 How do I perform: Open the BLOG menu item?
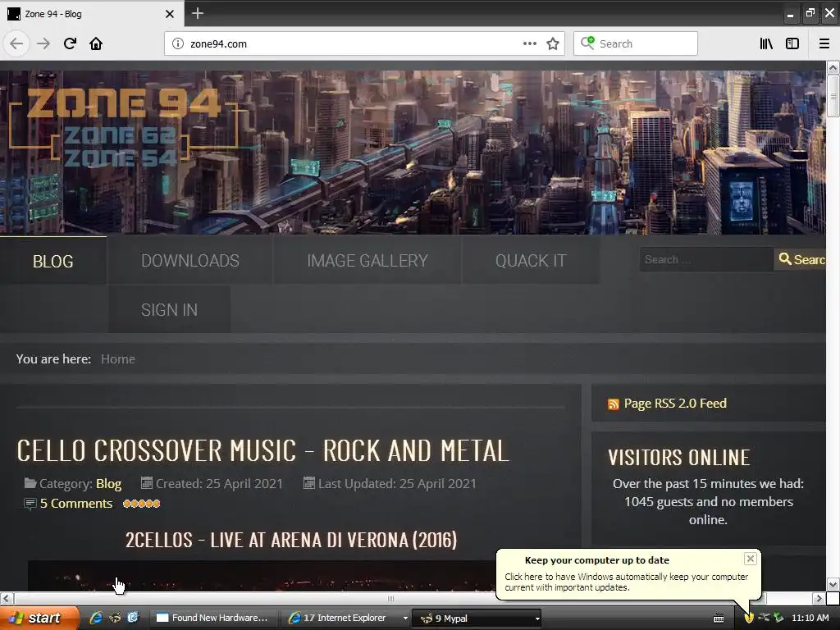click(53, 261)
